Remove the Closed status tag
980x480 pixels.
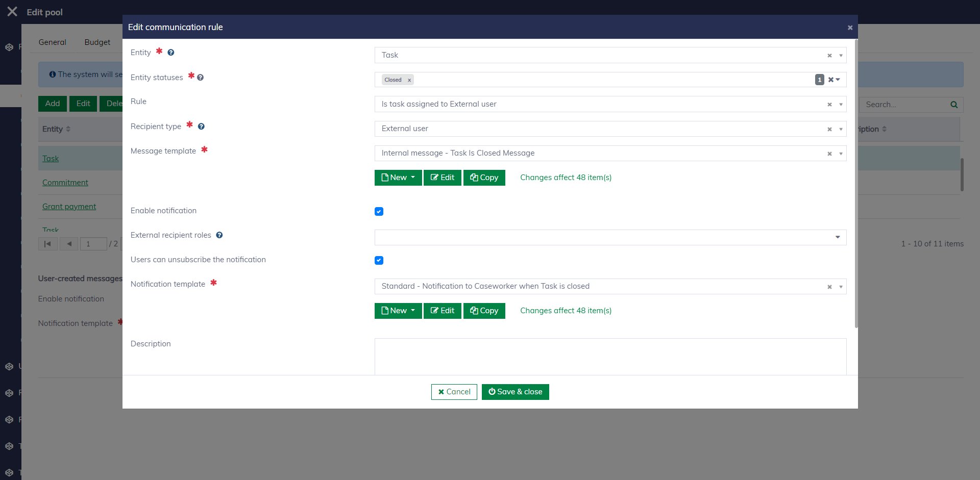pos(409,80)
